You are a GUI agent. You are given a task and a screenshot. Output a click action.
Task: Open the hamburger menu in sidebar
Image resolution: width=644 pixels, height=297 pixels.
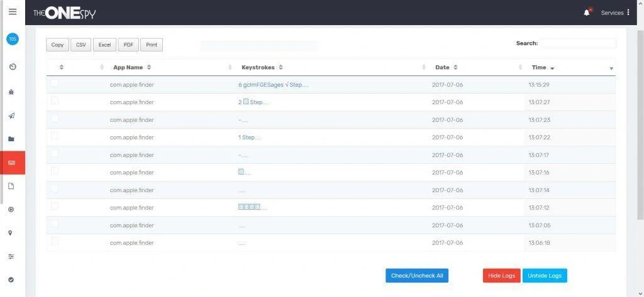click(13, 11)
